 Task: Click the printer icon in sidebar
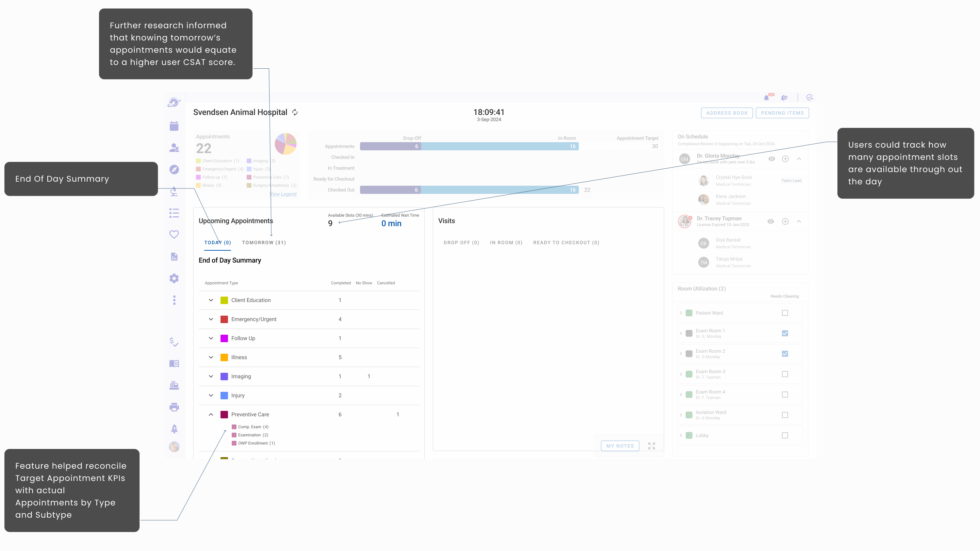pyautogui.click(x=174, y=407)
